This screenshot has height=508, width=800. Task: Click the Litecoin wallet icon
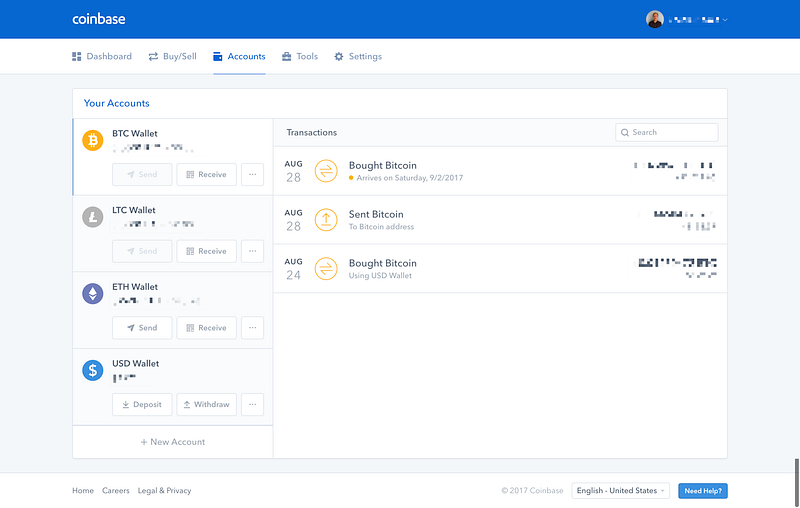click(92, 217)
